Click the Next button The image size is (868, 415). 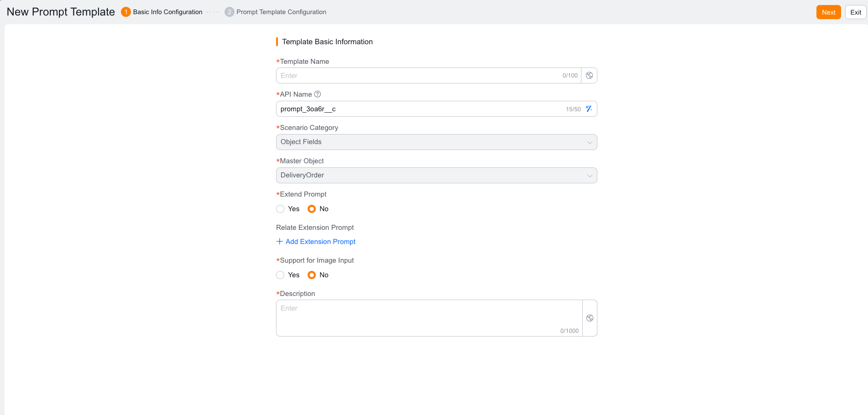828,12
